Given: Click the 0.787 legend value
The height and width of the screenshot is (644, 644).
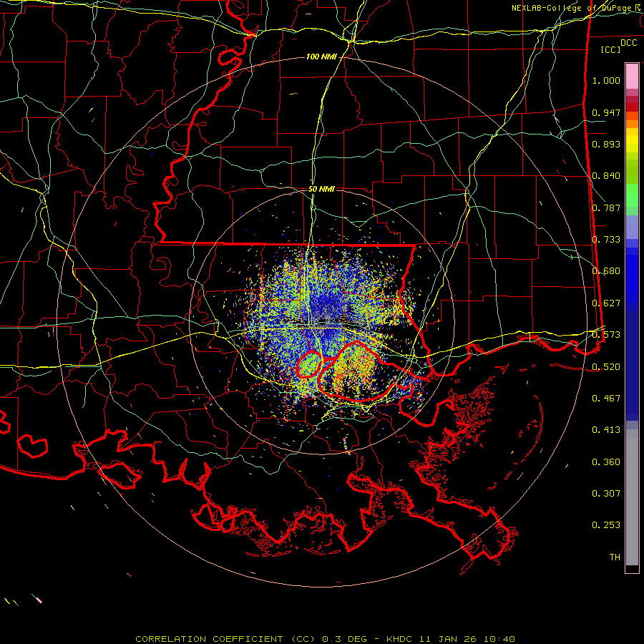Looking at the screenshot, I should (606, 208).
